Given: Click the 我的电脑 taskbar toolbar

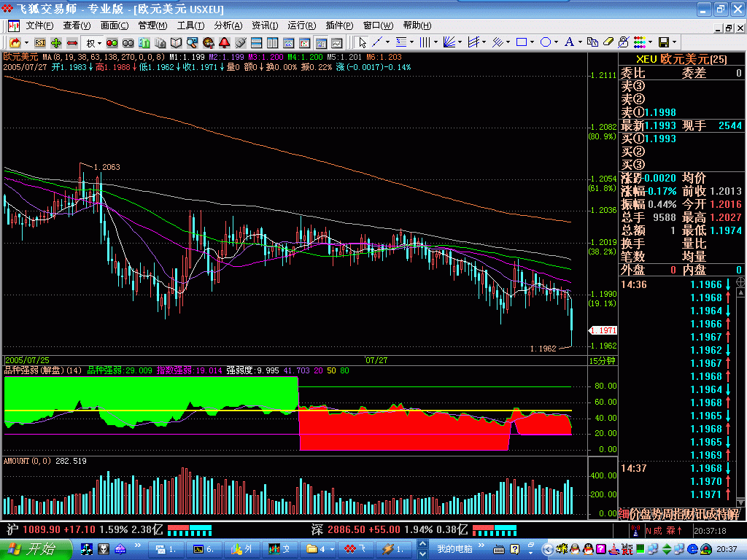Looking at the screenshot, I should pyautogui.click(x=454, y=549).
